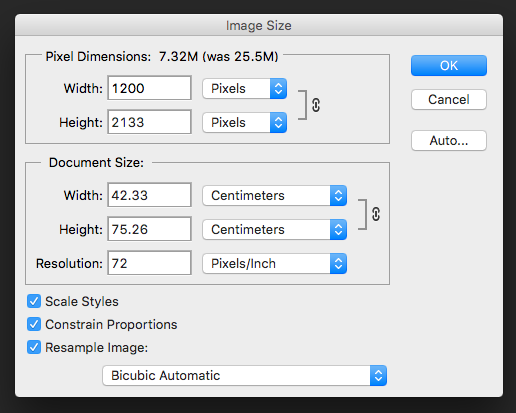
Task: Toggle the Scale Styles checkbox
Action: (34, 301)
